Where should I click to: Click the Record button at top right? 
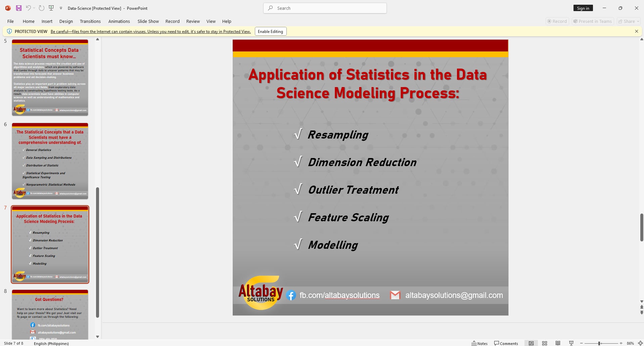point(557,21)
